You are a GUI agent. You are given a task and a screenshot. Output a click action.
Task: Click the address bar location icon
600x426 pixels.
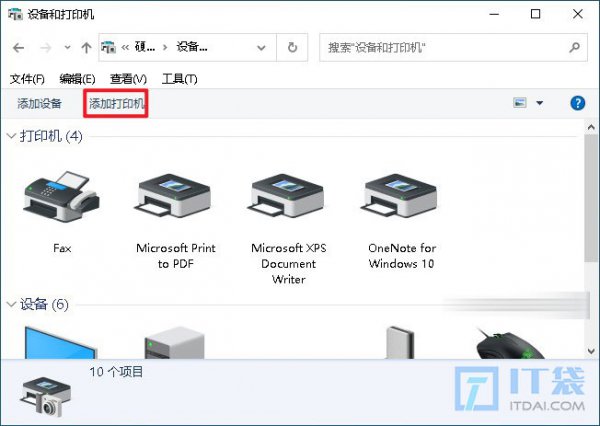coord(108,47)
